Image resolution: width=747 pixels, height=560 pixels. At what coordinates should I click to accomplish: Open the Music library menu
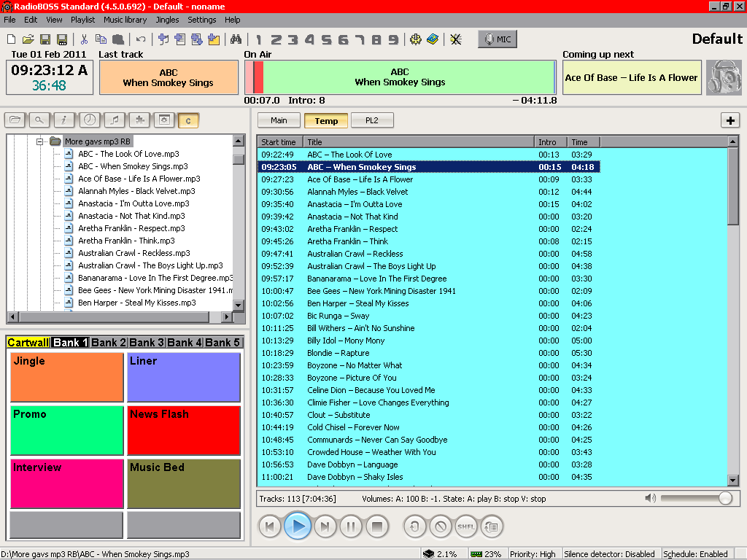tap(125, 20)
